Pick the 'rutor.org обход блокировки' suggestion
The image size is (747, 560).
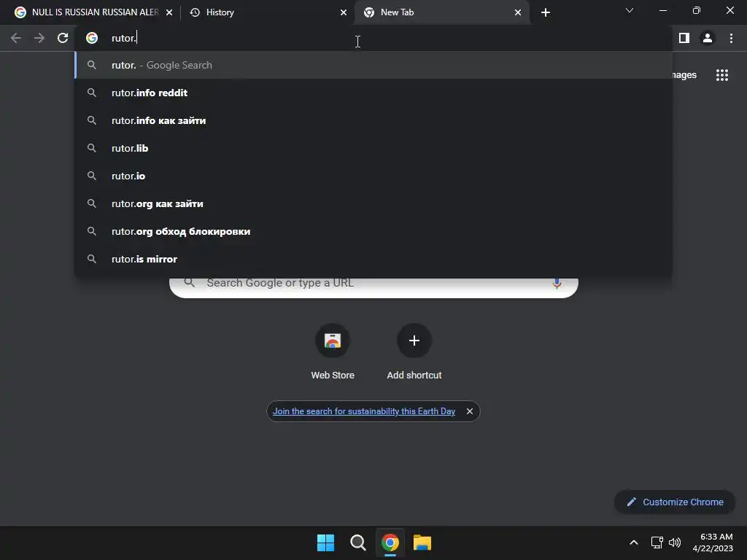[373, 231]
